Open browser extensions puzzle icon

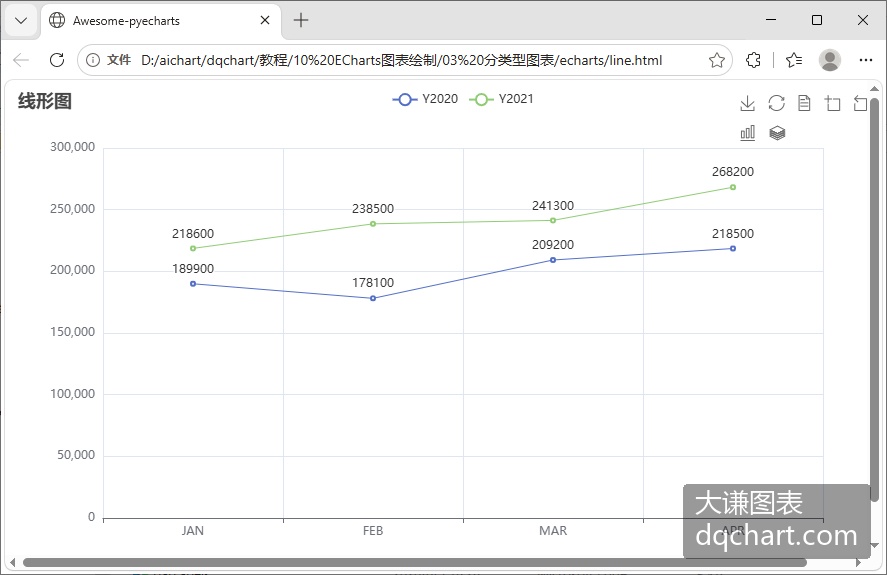pyautogui.click(x=753, y=60)
